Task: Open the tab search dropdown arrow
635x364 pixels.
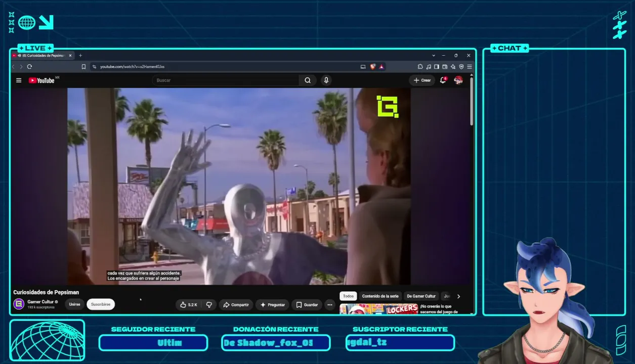Action: [434, 56]
